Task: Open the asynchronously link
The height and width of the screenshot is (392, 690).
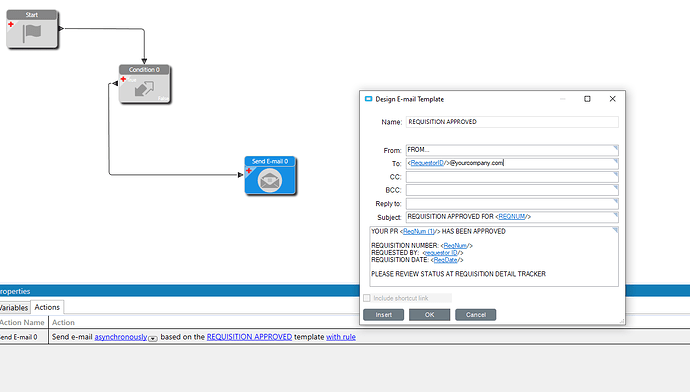Action: (121, 337)
